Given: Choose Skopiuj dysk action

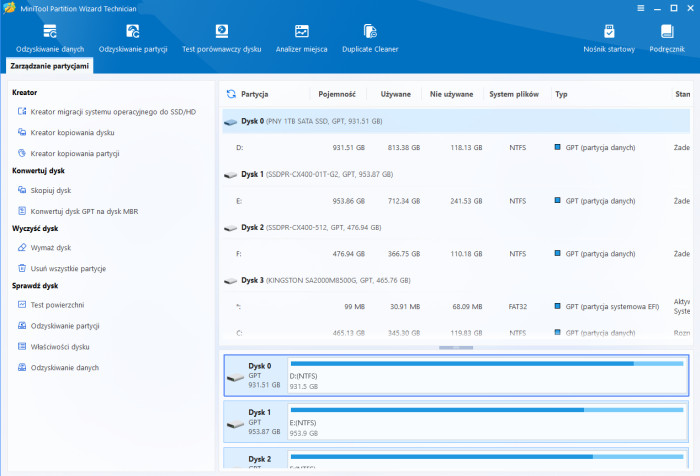Looking at the screenshot, I should (51, 190).
